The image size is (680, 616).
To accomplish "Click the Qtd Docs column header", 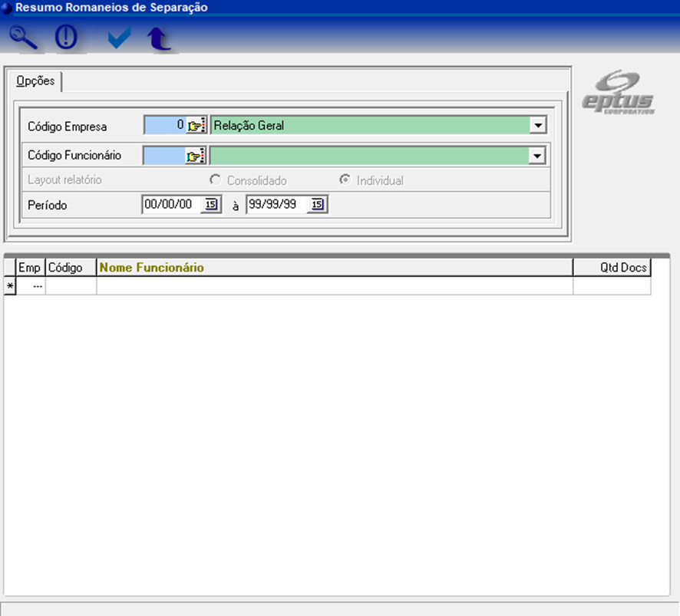I will pos(612,268).
